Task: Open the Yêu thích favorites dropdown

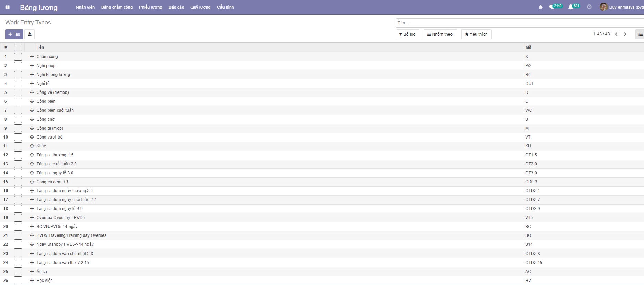Action: click(476, 34)
